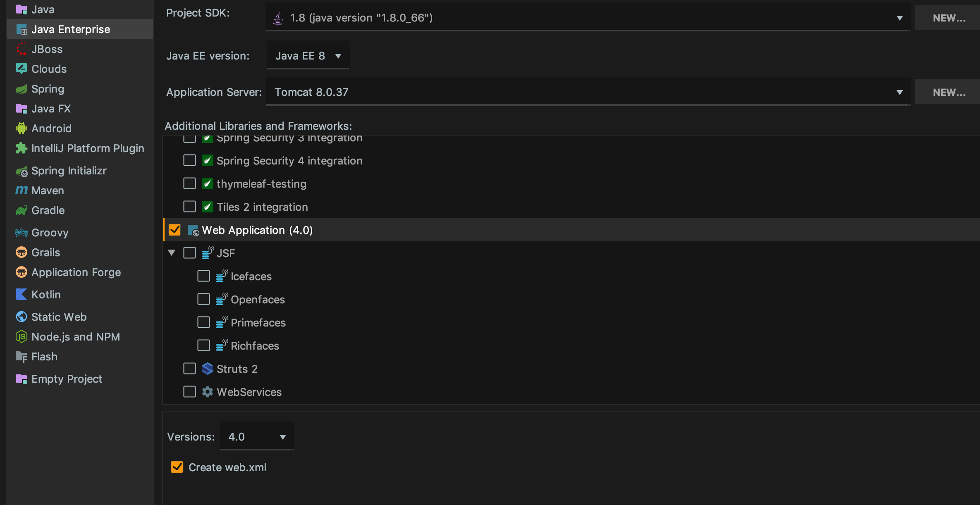Choose Node.js and NPM project type
Viewport: 980px width, 505px height.
click(x=80, y=337)
